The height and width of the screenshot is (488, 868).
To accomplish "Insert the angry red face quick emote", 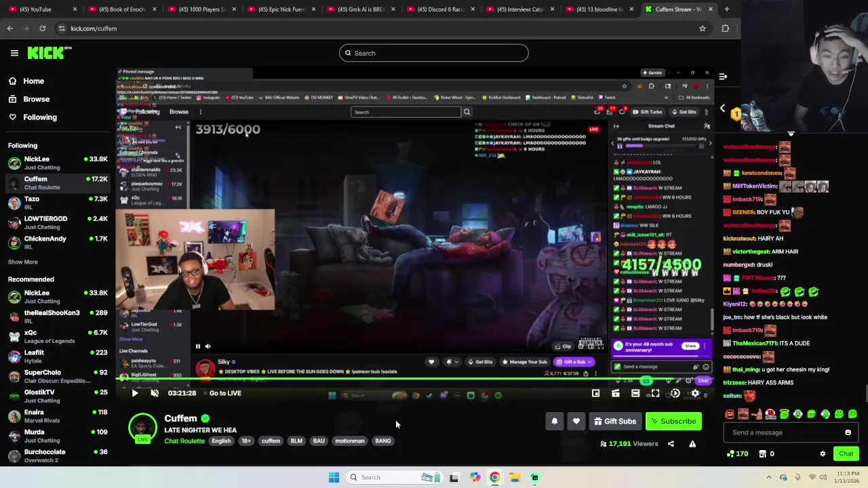I will 730,414.
